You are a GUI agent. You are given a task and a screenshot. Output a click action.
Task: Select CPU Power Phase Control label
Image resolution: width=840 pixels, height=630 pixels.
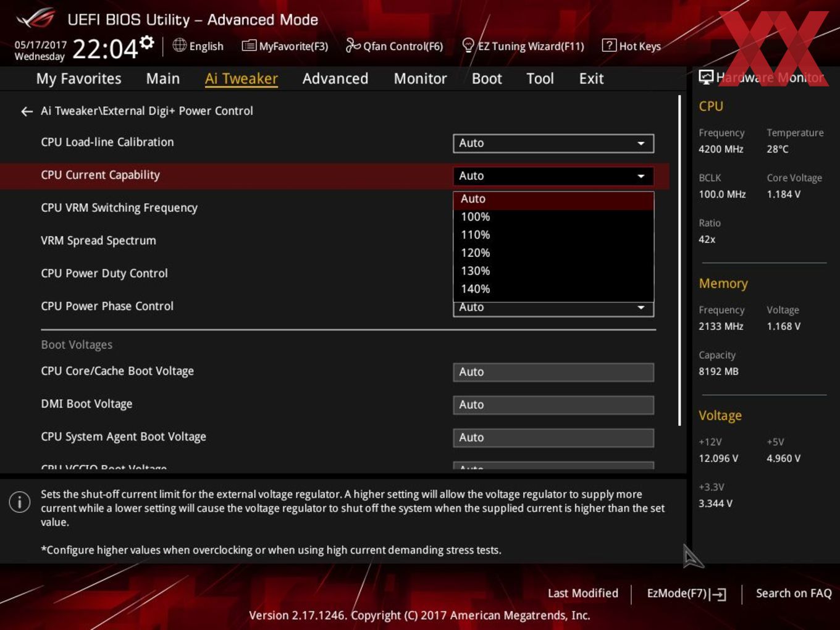coord(107,306)
